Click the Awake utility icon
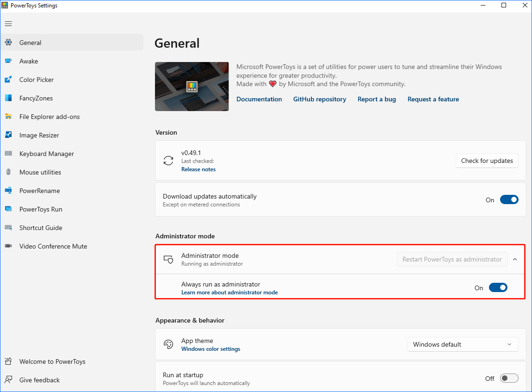Image resolution: width=532 pixels, height=392 pixels. [x=9, y=61]
